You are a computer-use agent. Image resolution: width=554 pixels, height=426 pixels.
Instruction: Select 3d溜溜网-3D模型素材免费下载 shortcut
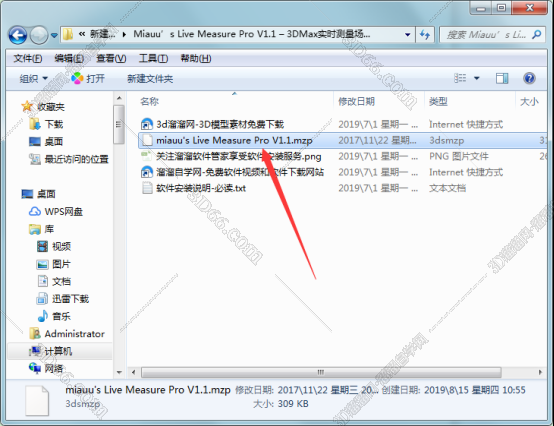coord(220,124)
